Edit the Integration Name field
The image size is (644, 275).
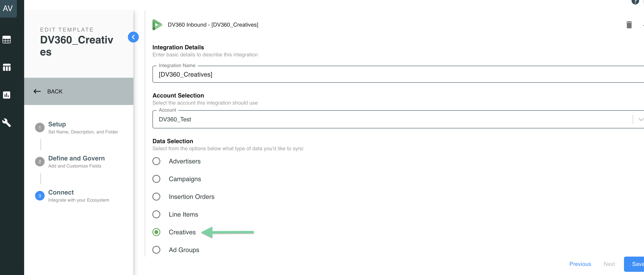coord(398,75)
